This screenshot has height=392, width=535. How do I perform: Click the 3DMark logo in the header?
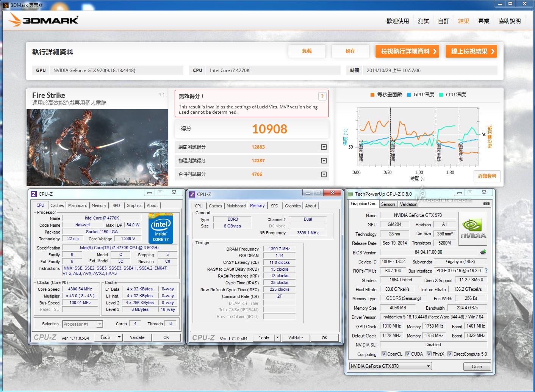click(44, 20)
